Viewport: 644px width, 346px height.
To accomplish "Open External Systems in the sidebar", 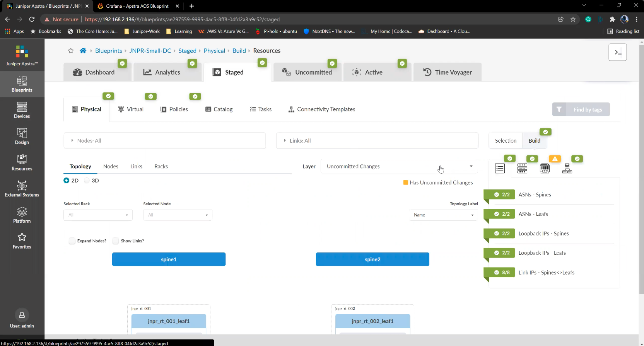I will [x=22, y=189].
